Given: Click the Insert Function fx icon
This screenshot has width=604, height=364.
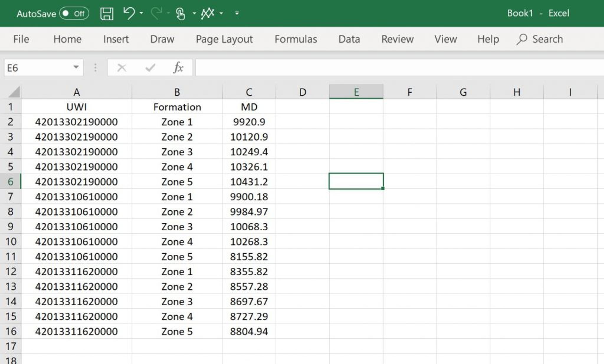Looking at the screenshot, I should click(x=178, y=68).
